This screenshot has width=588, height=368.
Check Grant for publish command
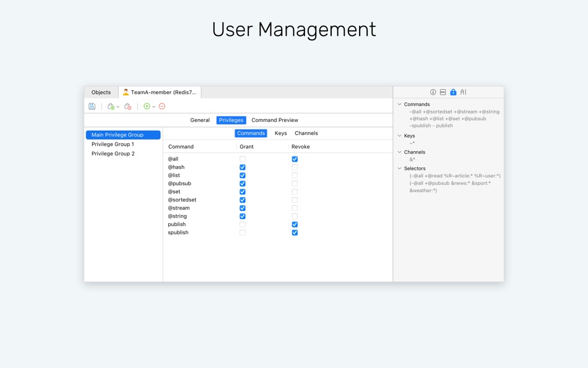[x=243, y=224]
